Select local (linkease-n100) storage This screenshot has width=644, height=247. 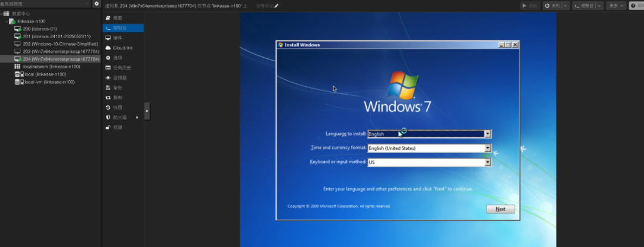click(x=51, y=74)
